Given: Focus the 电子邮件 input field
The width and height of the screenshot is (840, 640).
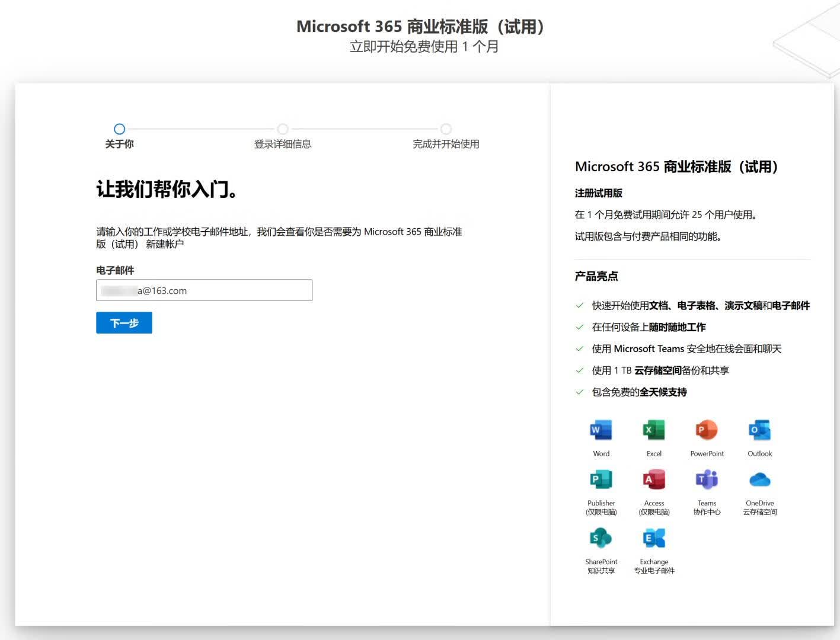Looking at the screenshot, I should coord(204,290).
